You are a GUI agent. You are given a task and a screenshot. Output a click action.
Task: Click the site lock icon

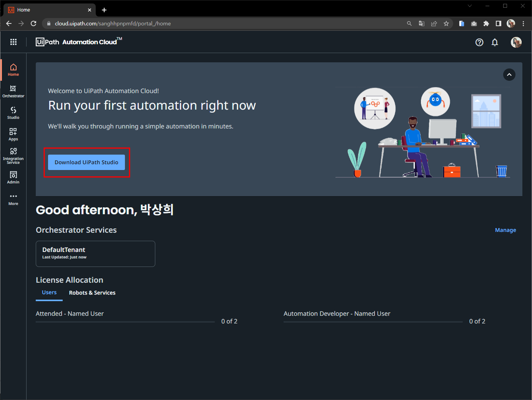point(49,23)
